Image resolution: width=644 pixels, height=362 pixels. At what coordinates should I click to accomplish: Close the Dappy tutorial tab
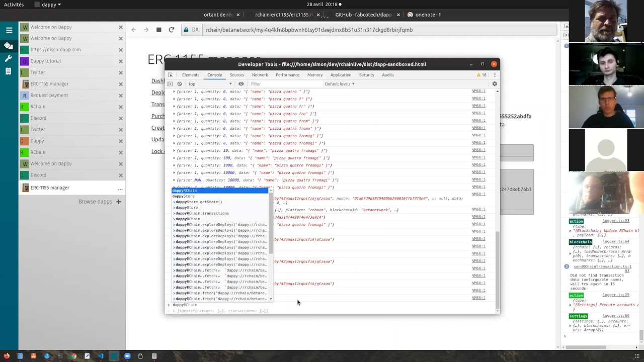pos(121,61)
